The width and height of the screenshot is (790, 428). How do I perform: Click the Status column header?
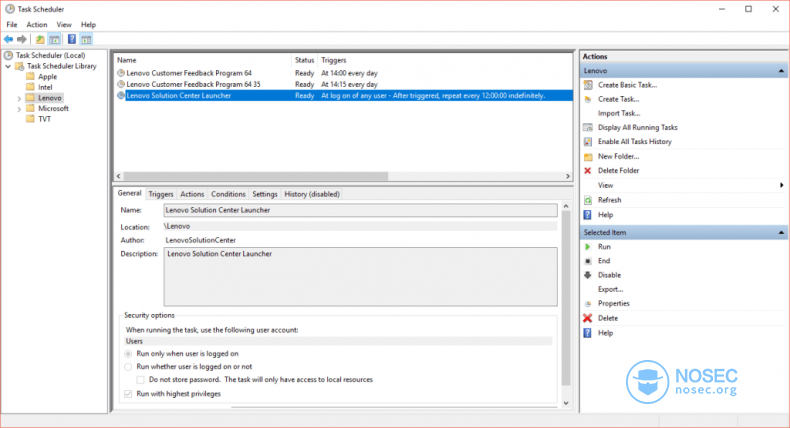(x=304, y=60)
